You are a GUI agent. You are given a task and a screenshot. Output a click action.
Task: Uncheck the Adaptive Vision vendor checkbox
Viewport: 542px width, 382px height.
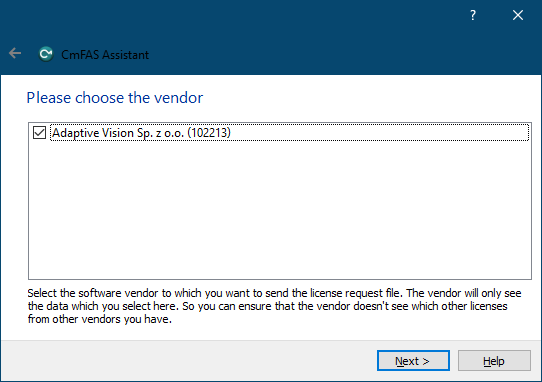[x=39, y=133]
